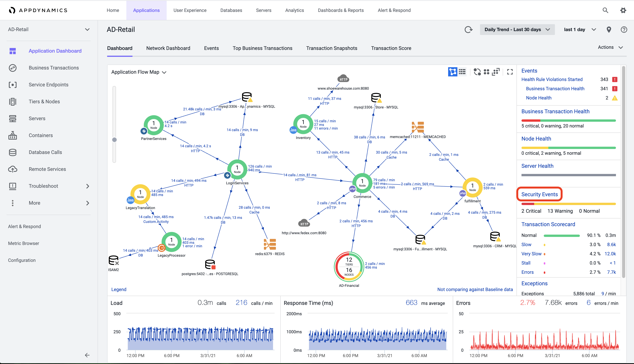Open the Legend link
634x364 pixels.
pyautogui.click(x=119, y=289)
